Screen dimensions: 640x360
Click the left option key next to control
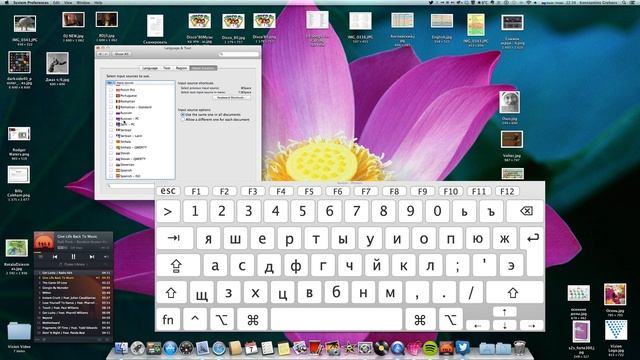222,319
